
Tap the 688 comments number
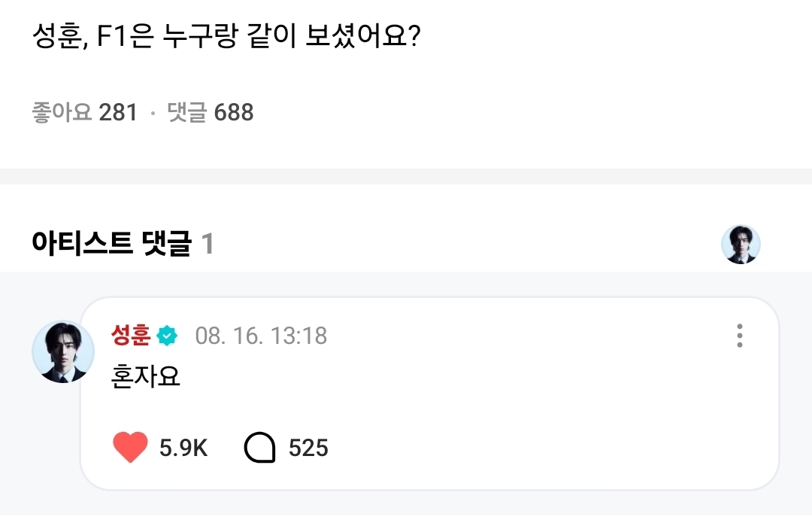[x=234, y=113]
